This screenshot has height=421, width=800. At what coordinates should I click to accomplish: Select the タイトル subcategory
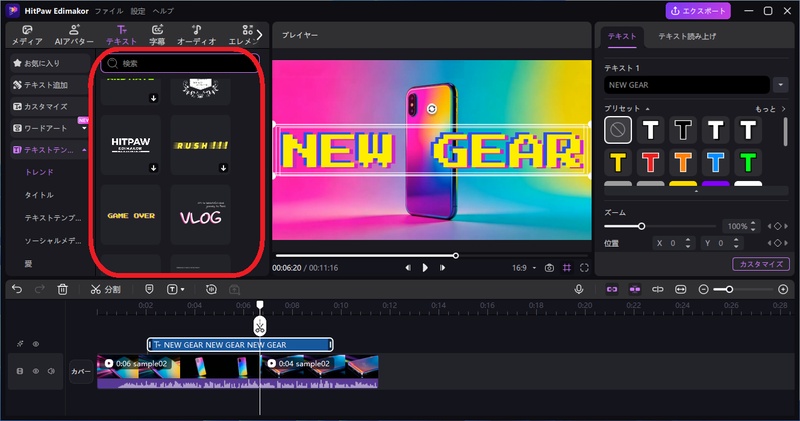pyautogui.click(x=39, y=195)
